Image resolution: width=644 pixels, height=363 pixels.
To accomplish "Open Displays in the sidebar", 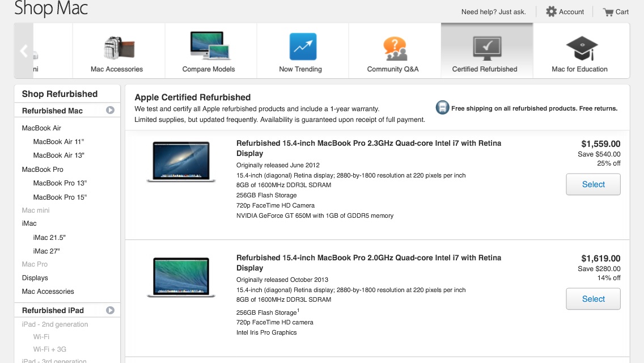I will pyautogui.click(x=35, y=277).
